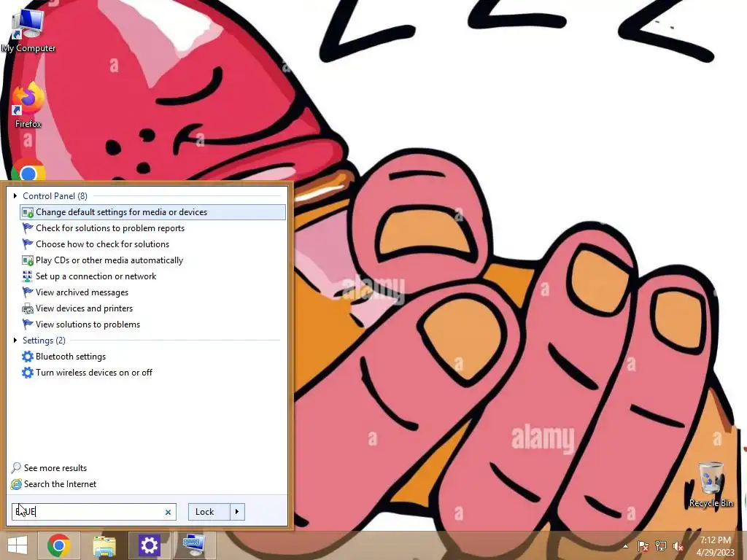
Task: Open the purple gear Settings taskbar app
Action: point(149,545)
